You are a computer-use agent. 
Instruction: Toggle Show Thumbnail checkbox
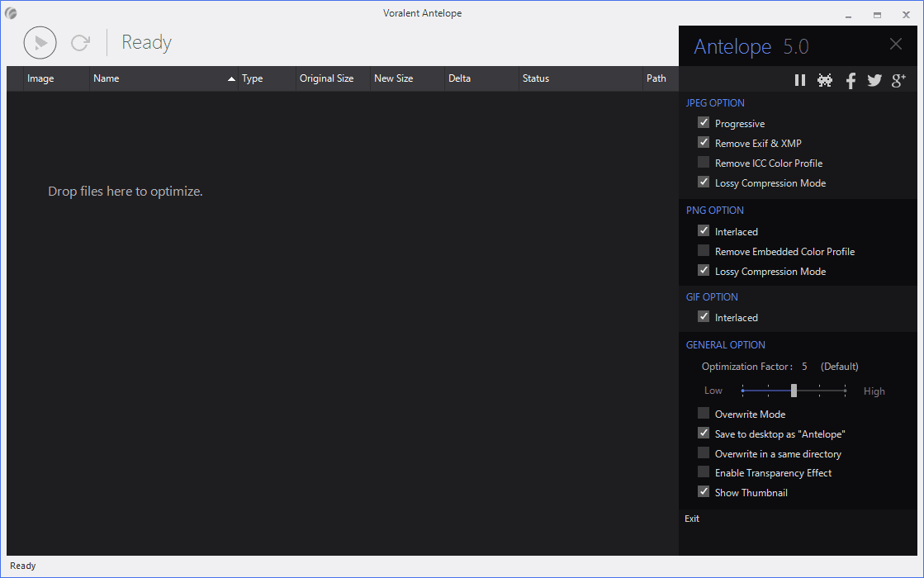click(704, 492)
